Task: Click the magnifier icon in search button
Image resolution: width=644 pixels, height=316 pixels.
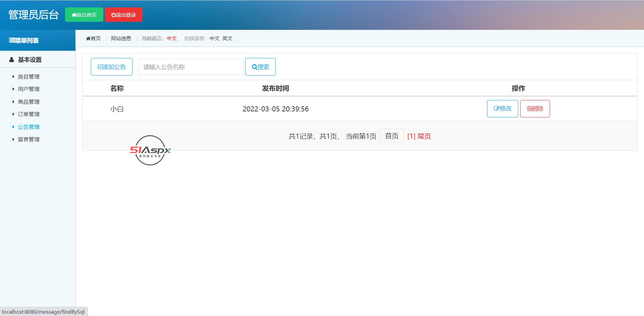Action: (x=254, y=67)
